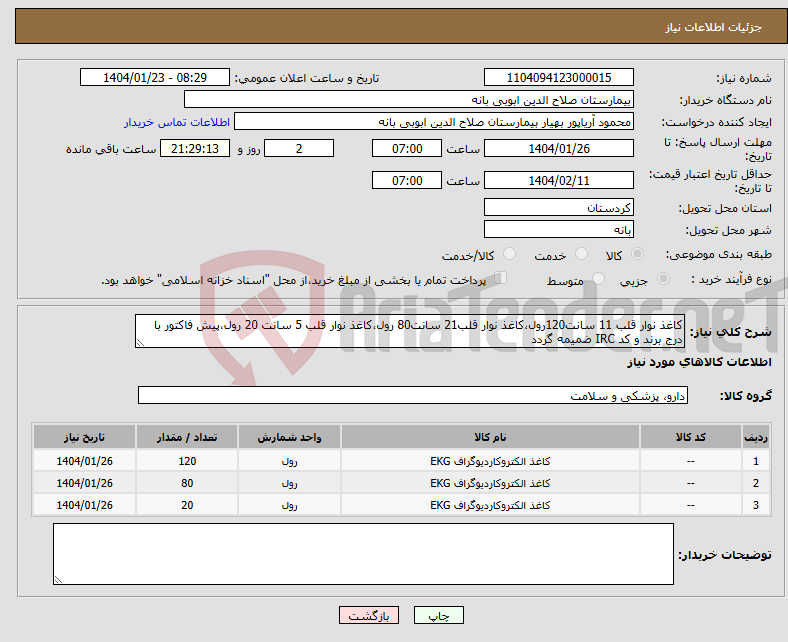The image size is (788, 642).
Task: Click the ردیف column header
Action: click(755, 437)
